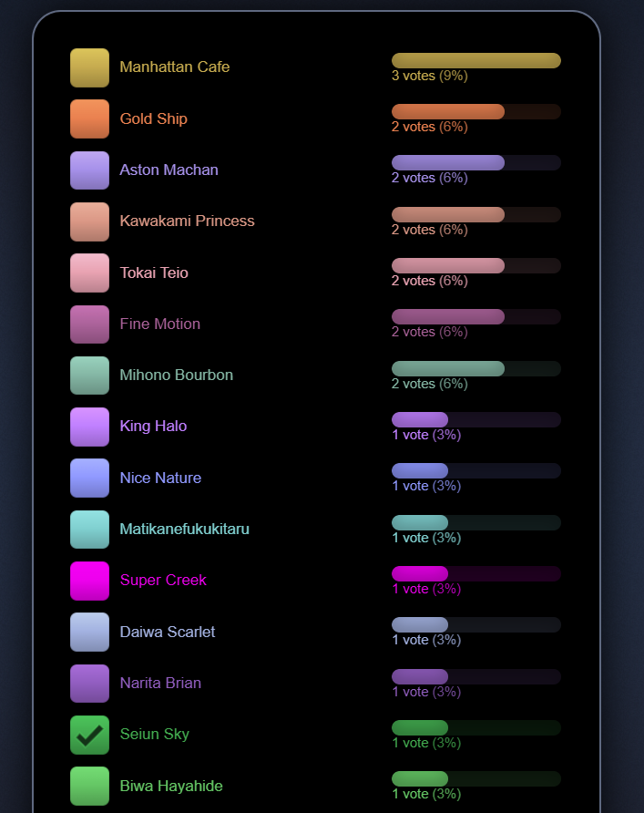Click the Daiwa Scarlet option label
This screenshot has height=813, width=644.
tap(168, 632)
